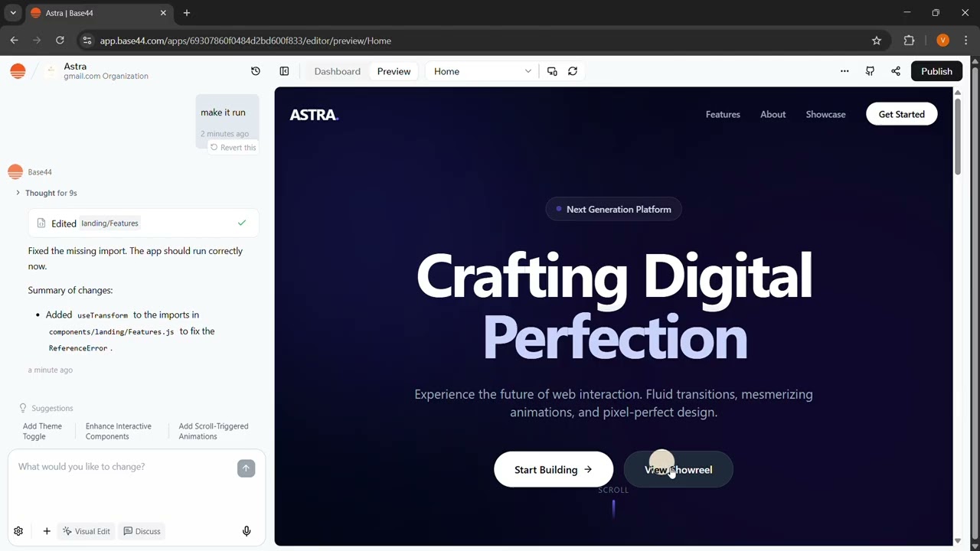Open browser extensions puzzle icon
The image size is (980, 551).
click(x=910, y=41)
